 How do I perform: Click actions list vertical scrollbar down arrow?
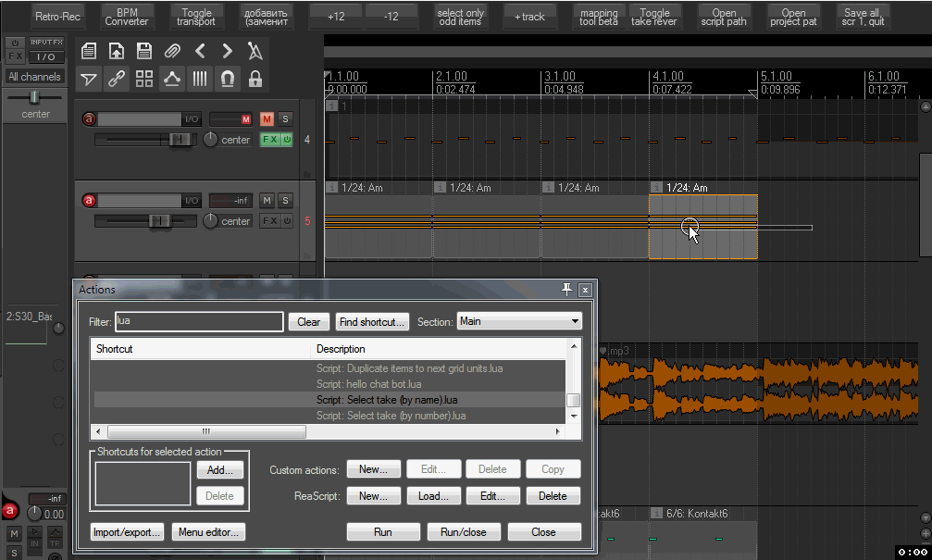point(574,417)
